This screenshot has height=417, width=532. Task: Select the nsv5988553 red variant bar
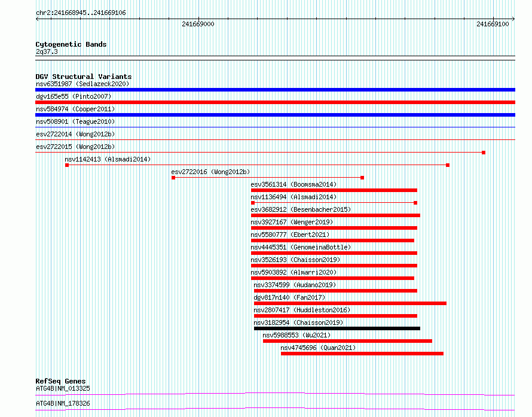pos(347,341)
